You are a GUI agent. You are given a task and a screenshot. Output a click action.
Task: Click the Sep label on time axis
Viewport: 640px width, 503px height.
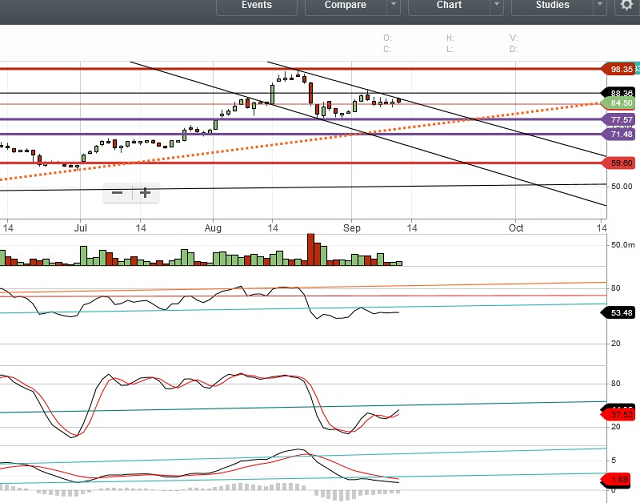[x=350, y=227]
